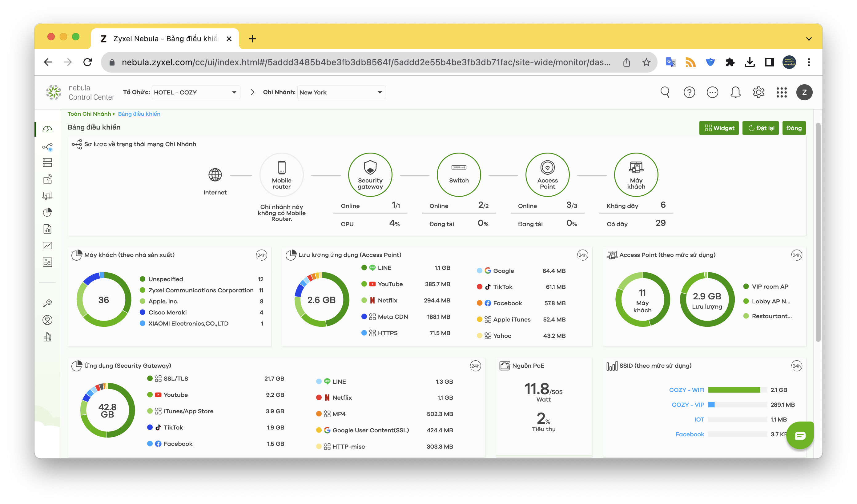Click the Đóng close button

tap(794, 128)
